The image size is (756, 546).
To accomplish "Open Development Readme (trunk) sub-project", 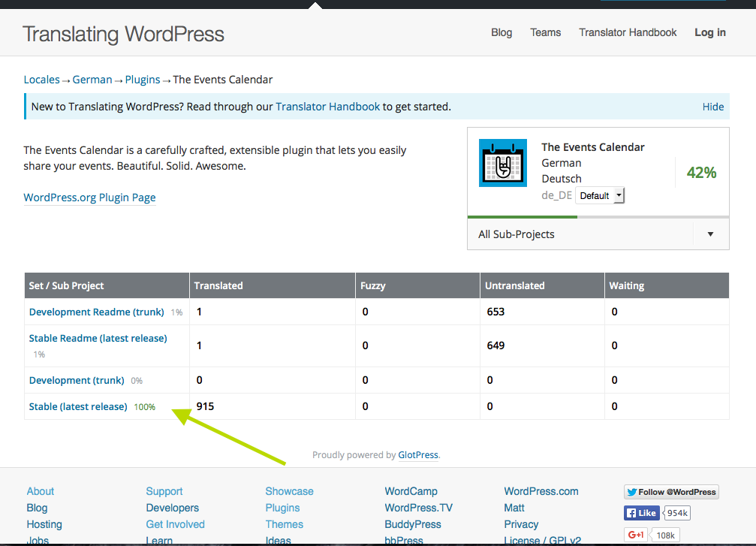I will pos(96,312).
